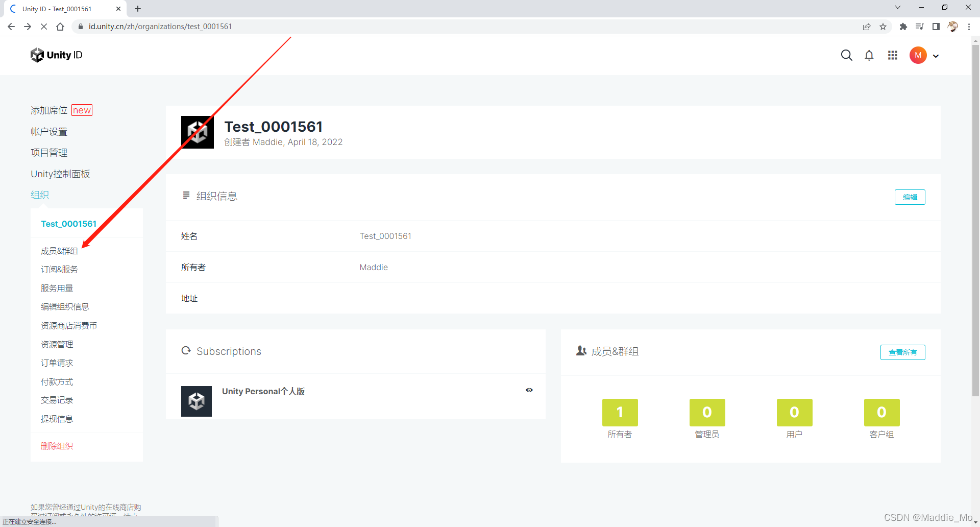Click the red 删除组织 link
The height and width of the screenshot is (527, 980).
pyautogui.click(x=57, y=446)
